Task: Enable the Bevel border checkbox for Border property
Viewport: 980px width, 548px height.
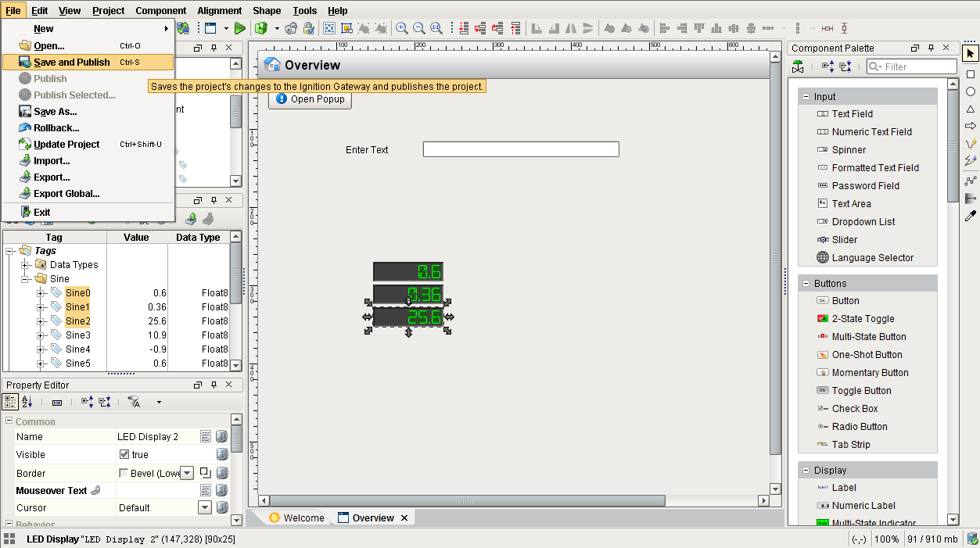Action: pyautogui.click(x=122, y=472)
